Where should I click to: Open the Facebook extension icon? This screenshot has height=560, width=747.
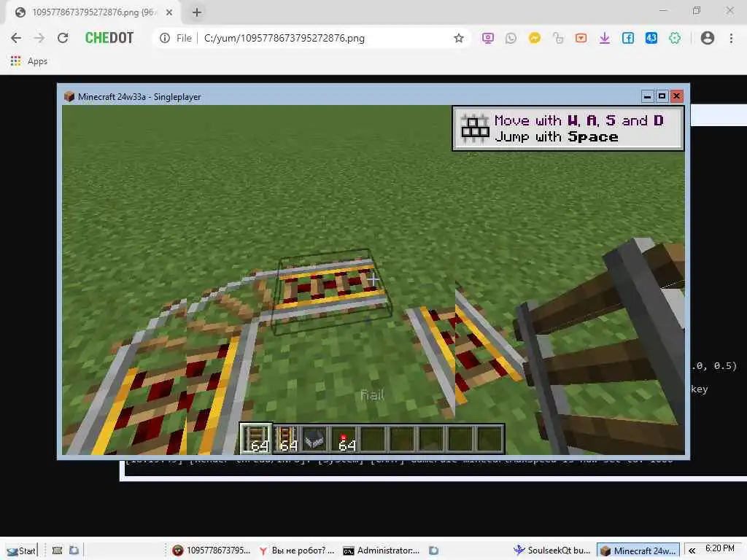click(628, 38)
